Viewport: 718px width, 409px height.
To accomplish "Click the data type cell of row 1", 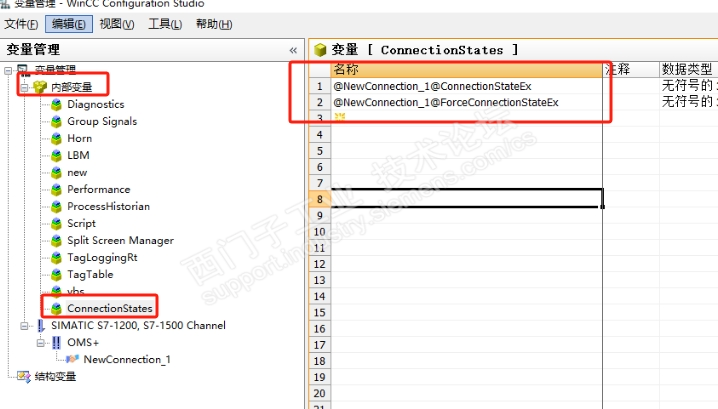I will coord(689,86).
